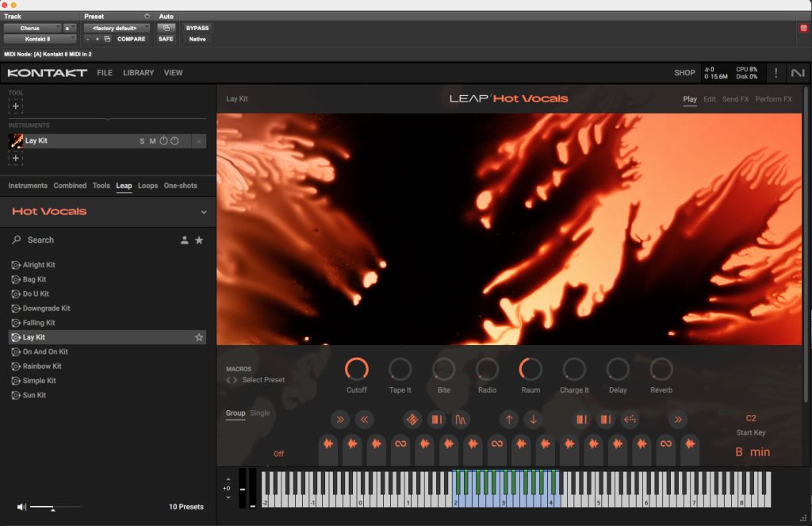Switch to the Loops browser tab
The width and height of the screenshot is (812, 526).
(x=147, y=186)
